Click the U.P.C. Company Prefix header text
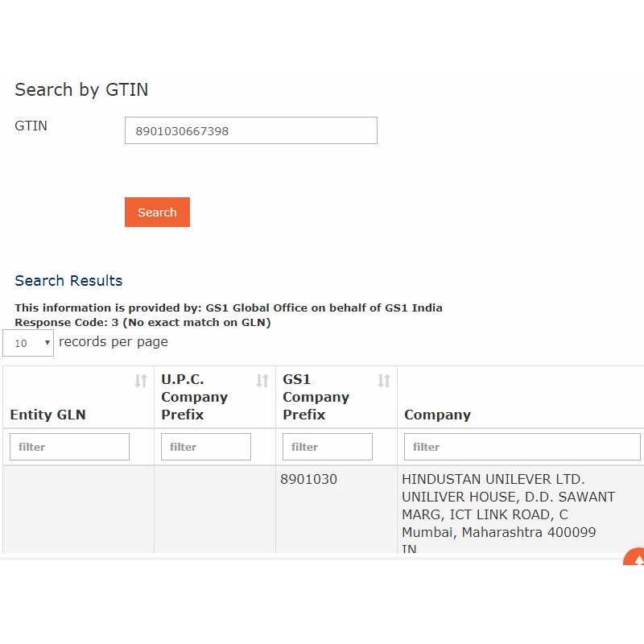The width and height of the screenshot is (644, 644). [x=194, y=397]
